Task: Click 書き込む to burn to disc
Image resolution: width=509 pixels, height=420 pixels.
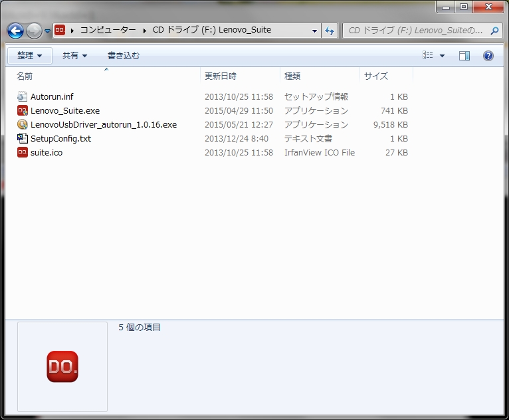Action: [x=124, y=56]
